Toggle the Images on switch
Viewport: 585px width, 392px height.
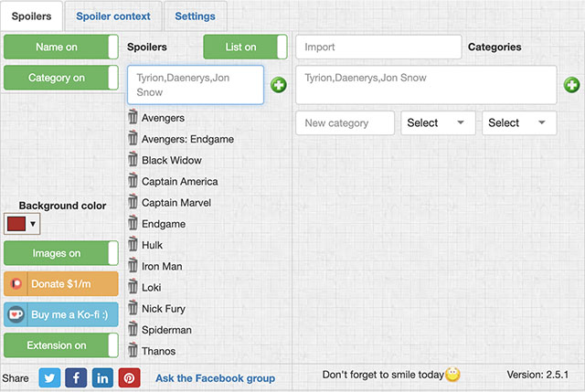tap(61, 253)
